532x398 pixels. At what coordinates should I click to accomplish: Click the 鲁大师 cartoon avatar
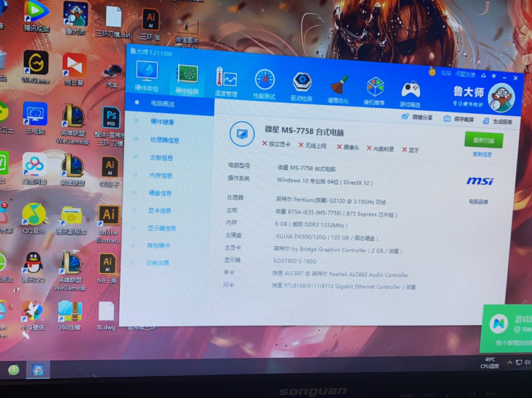coord(501,98)
